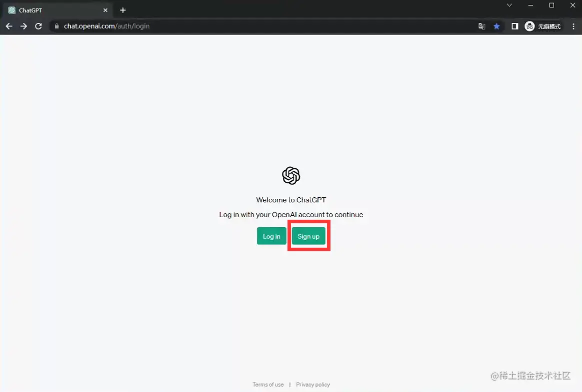Reload the ChatGPT login page

pos(38,26)
